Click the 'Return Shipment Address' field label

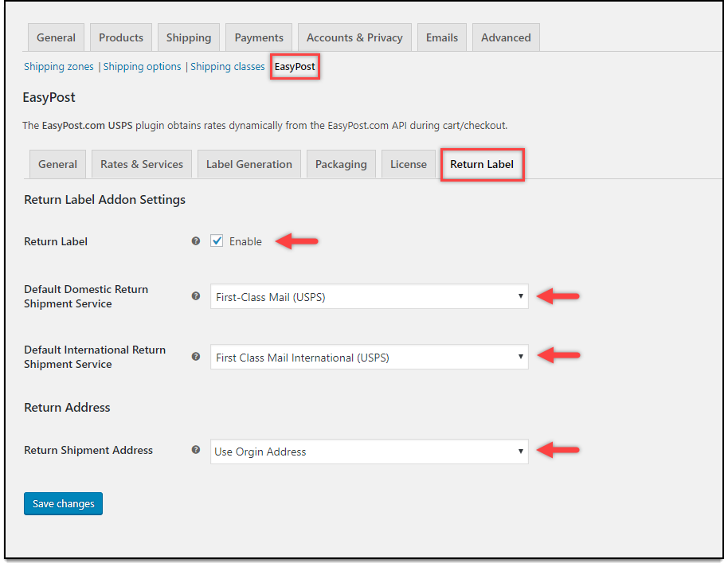[88, 450]
